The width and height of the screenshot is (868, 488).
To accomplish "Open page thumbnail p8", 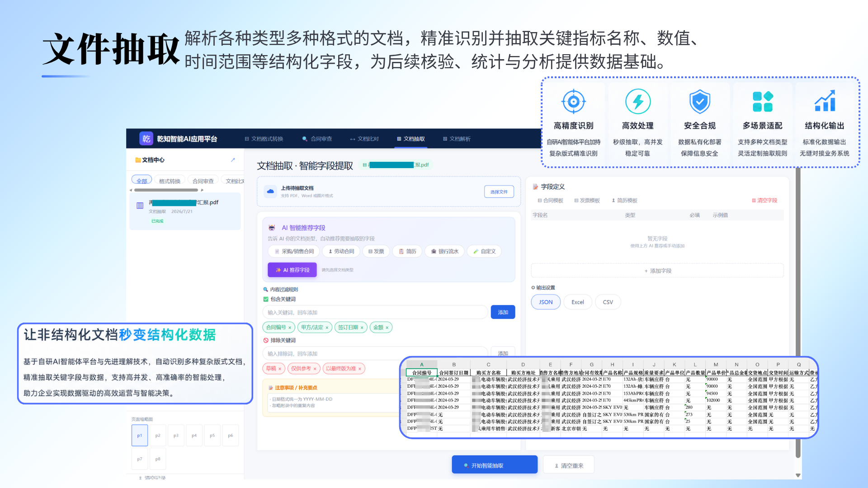I will (x=158, y=459).
